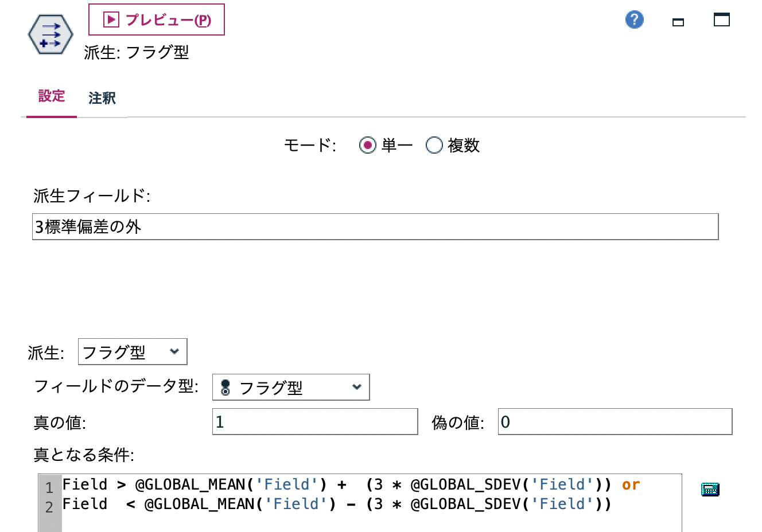Minimize the dialog with the small bar icon
This screenshot has height=532, width=762.
tap(678, 21)
